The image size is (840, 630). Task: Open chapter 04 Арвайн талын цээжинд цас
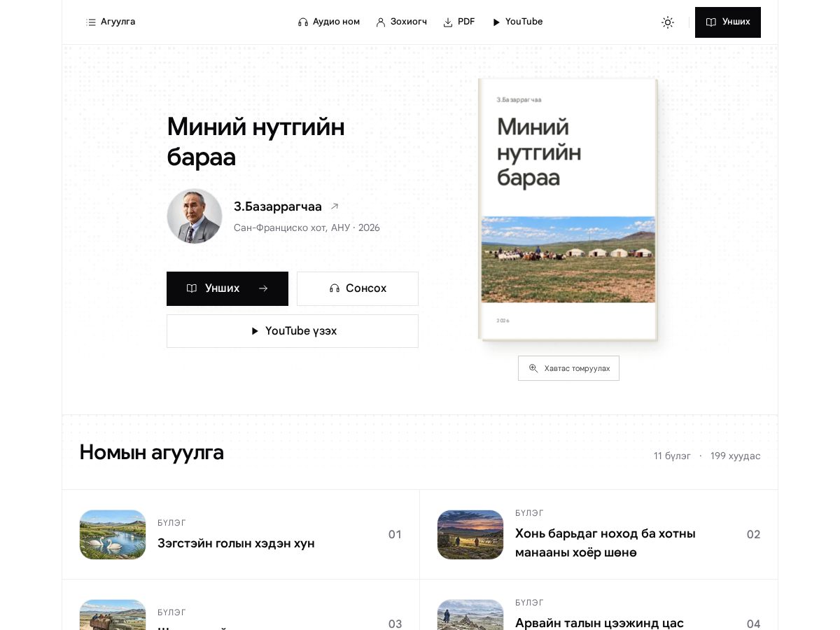pos(599,605)
